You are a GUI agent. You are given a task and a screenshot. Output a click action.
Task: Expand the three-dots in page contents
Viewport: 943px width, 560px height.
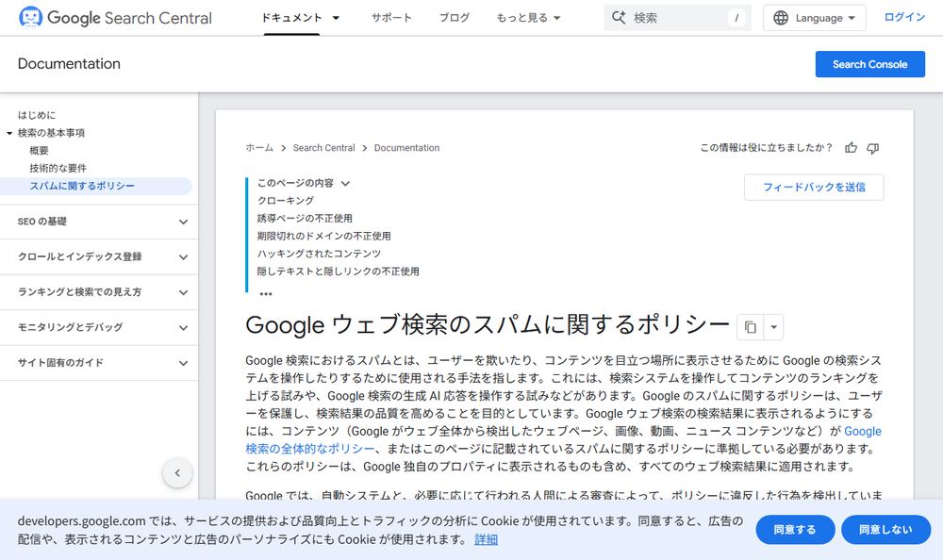click(265, 293)
